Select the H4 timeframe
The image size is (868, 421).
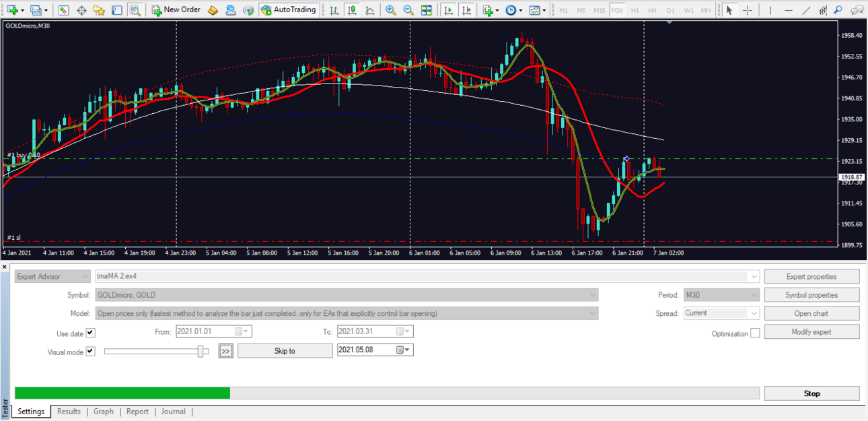653,10
